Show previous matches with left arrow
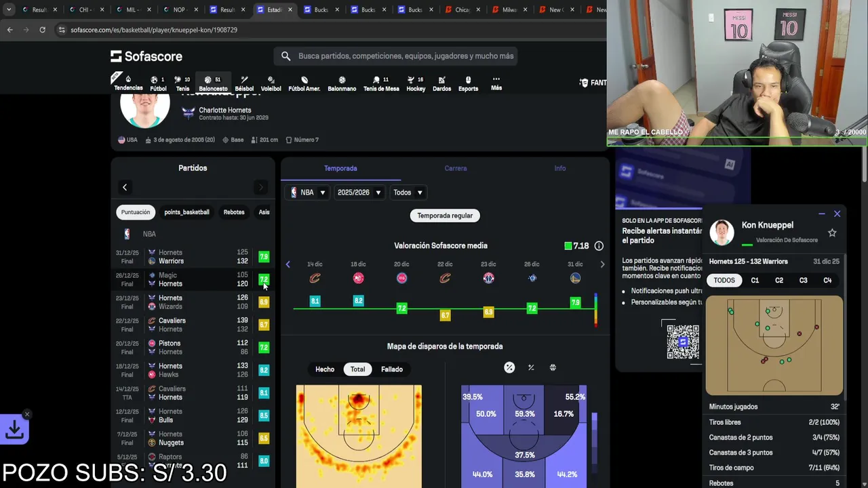Viewport: 868px width, 488px height. pyautogui.click(x=125, y=187)
